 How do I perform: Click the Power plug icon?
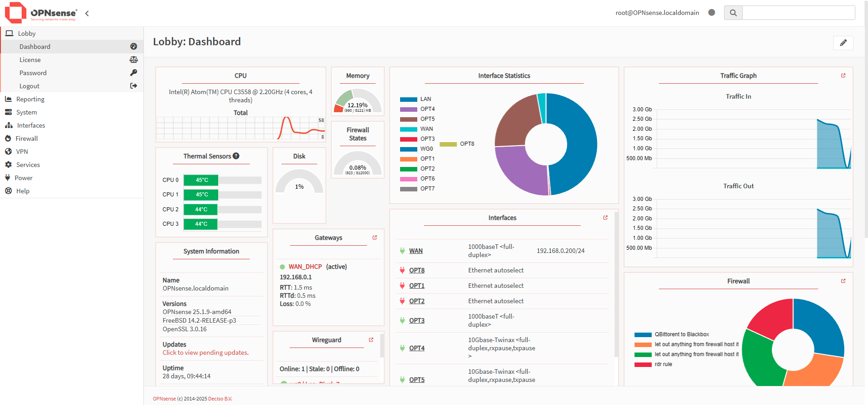click(7, 178)
